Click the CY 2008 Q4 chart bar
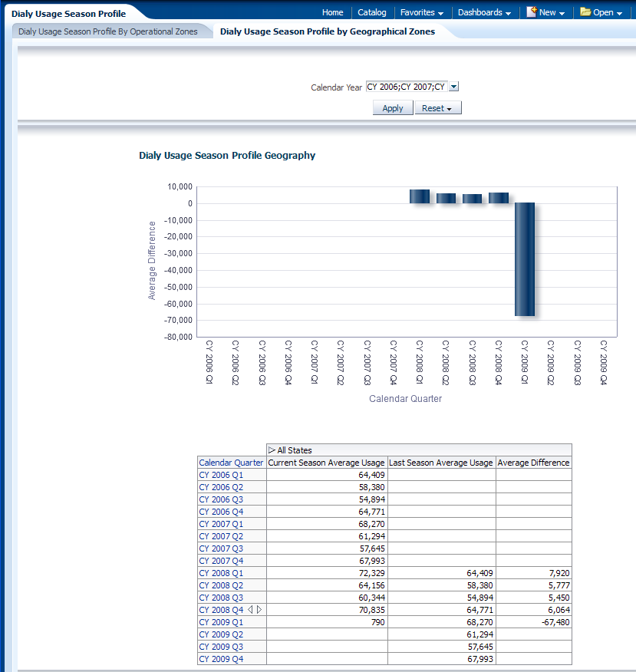Image resolution: width=636 pixels, height=672 pixels. (499, 198)
